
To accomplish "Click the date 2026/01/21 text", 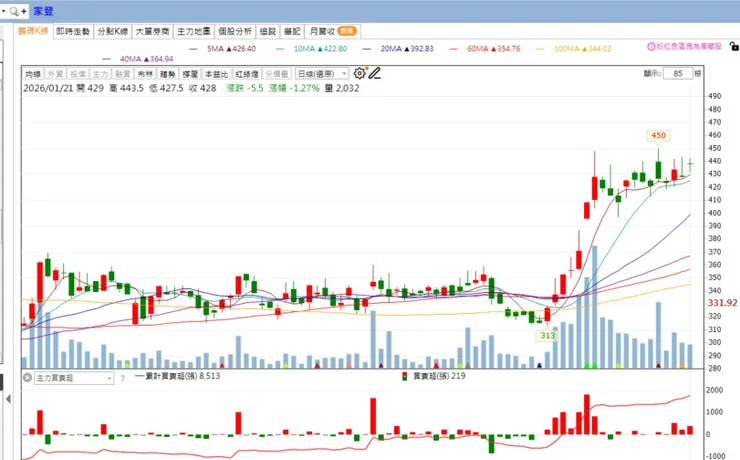I will [48, 88].
